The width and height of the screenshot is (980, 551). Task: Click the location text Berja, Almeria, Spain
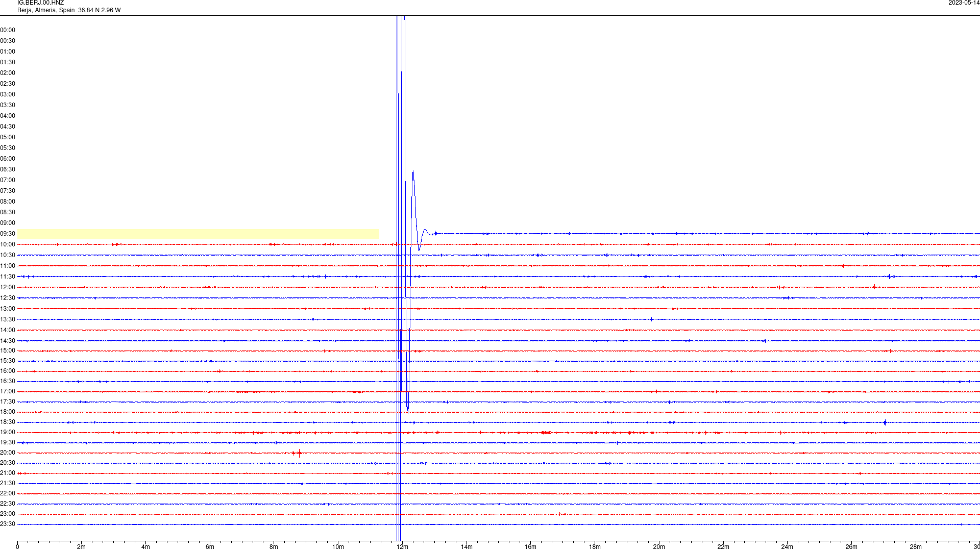point(46,10)
